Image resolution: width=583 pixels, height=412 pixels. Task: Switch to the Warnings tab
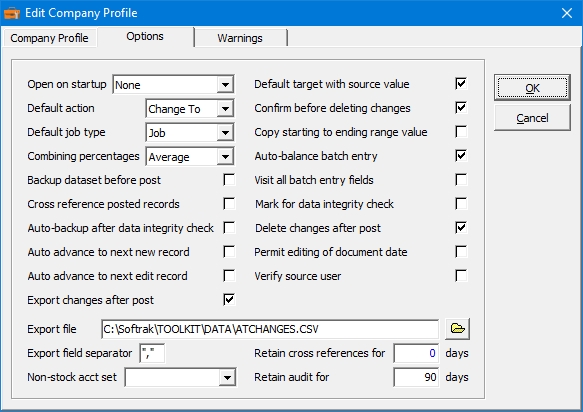point(240,38)
